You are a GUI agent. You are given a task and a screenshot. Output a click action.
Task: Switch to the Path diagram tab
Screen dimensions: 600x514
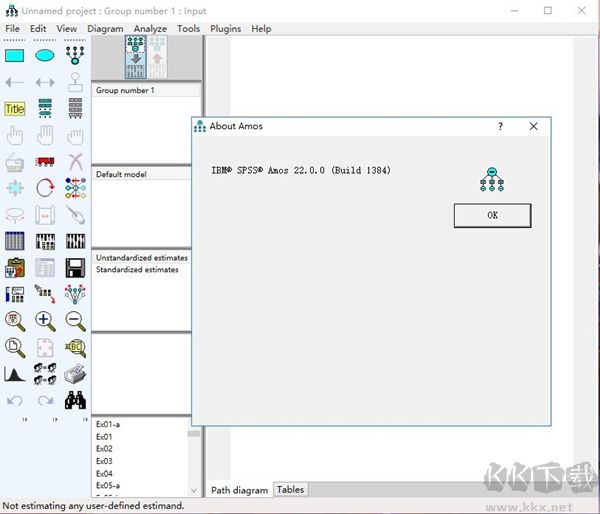pos(240,490)
